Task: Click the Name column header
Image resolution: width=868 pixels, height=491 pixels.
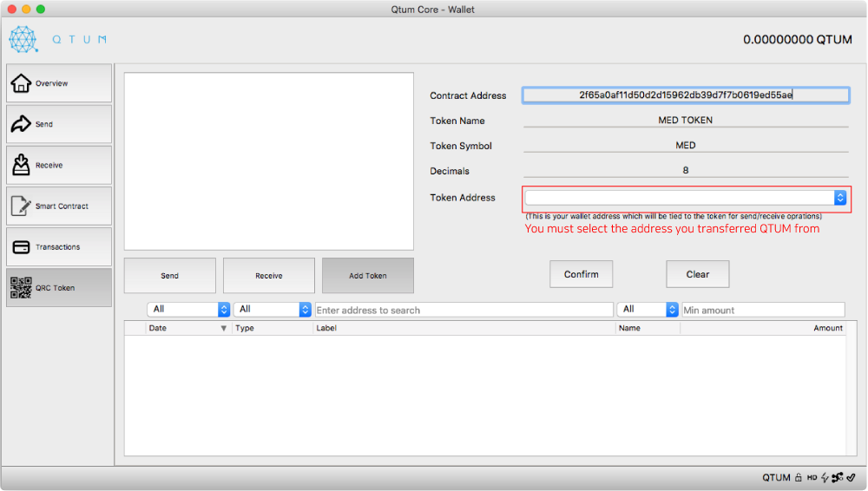Action: [648, 328]
